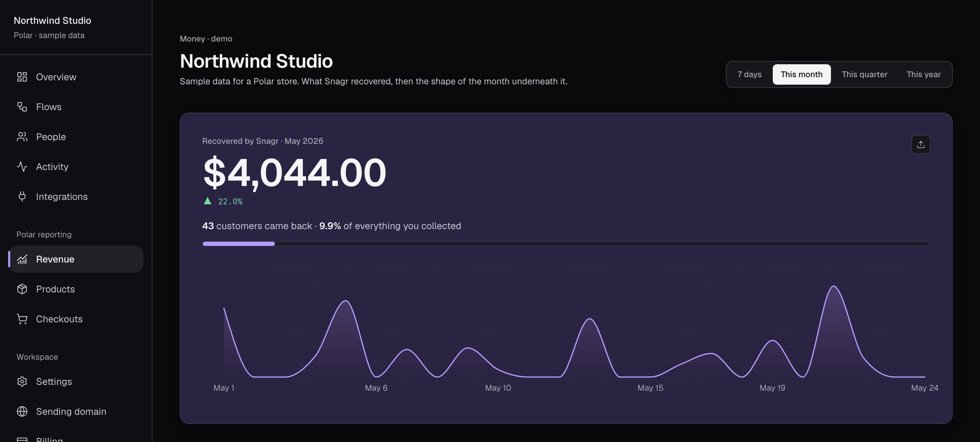
Task: Open workspace Settings
Action: tap(76, 381)
